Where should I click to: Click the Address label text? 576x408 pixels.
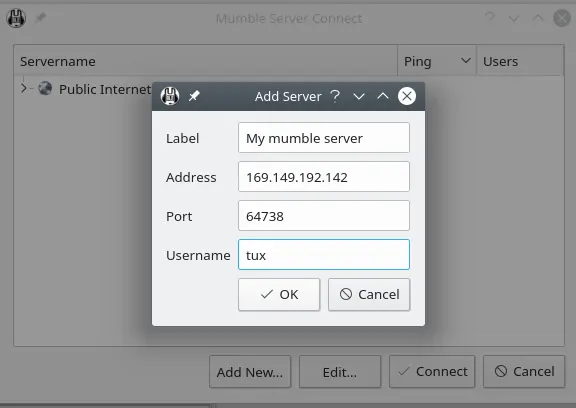[x=191, y=177]
